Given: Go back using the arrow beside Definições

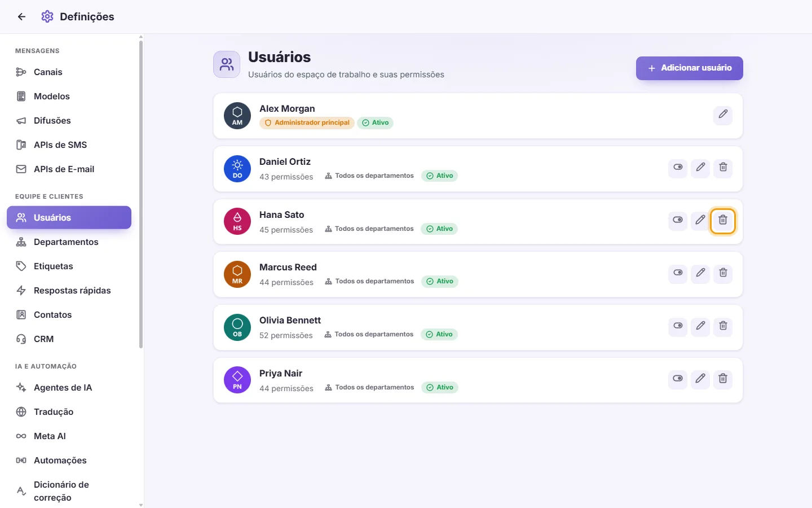Looking at the screenshot, I should pos(21,17).
